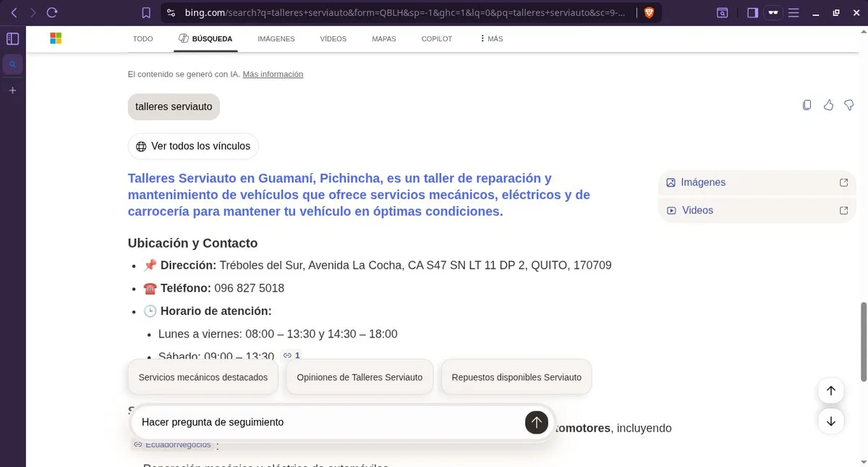This screenshot has width=868, height=467.
Task: Toggle the browser sidebar panel icon
Action: (752, 12)
